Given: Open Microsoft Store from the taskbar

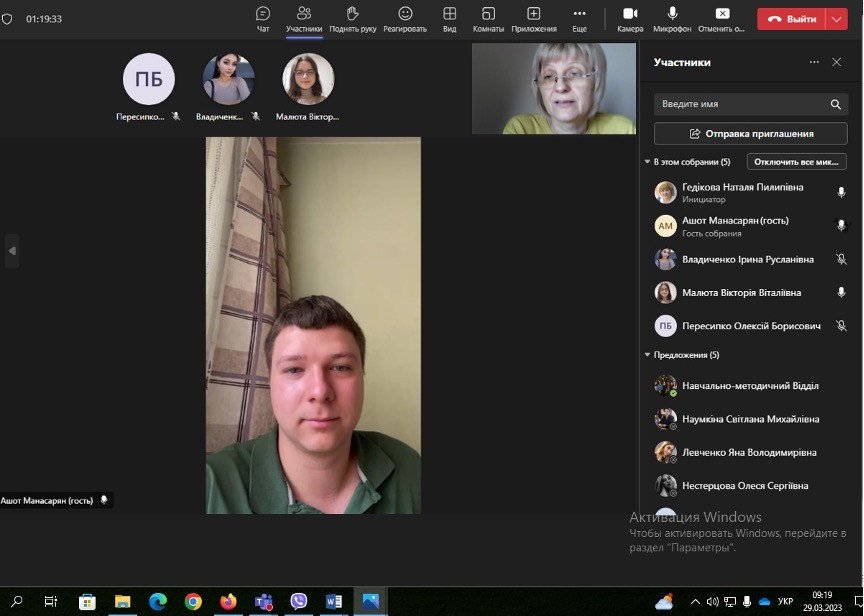Looking at the screenshot, I should click(87, 601).
